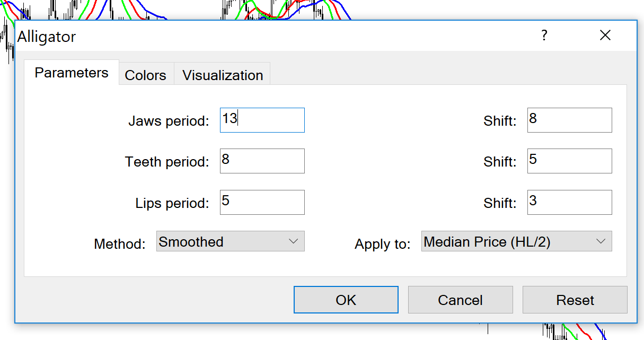Click the Jaws period input field

tap(262, 120)
